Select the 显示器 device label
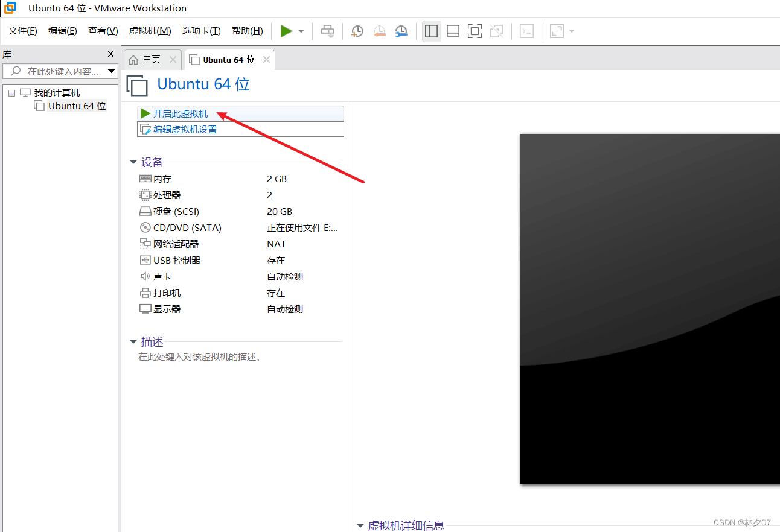The height and width of the screenshot is (532, 780). (x=167, y=309)
